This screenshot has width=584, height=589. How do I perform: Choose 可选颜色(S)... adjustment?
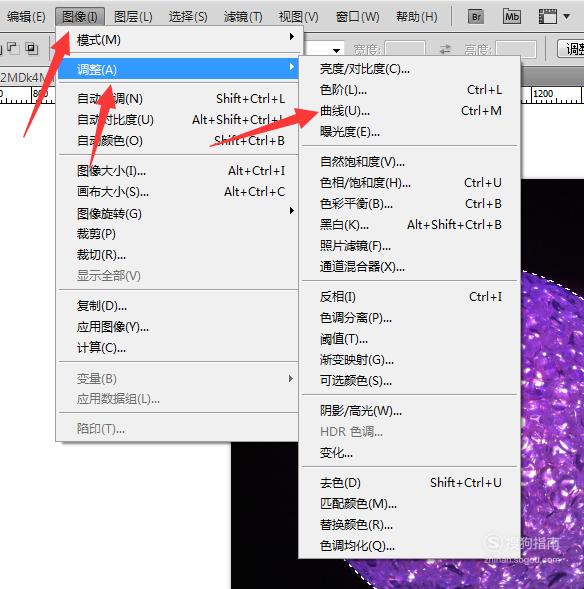coord(410,381)
